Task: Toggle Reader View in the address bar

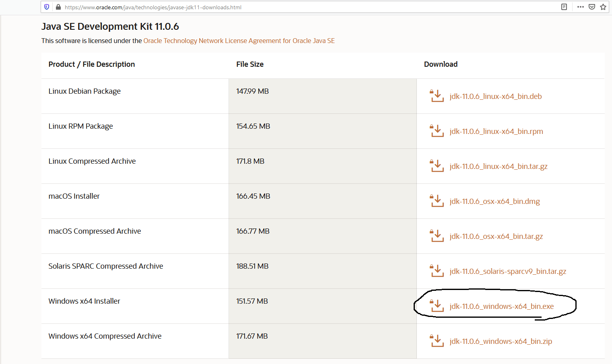Action: point(564,7)
